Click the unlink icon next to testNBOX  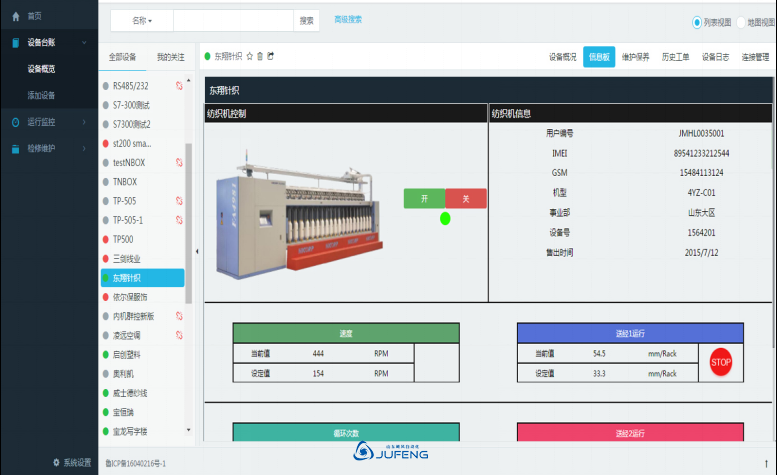(x=179, y=162)
